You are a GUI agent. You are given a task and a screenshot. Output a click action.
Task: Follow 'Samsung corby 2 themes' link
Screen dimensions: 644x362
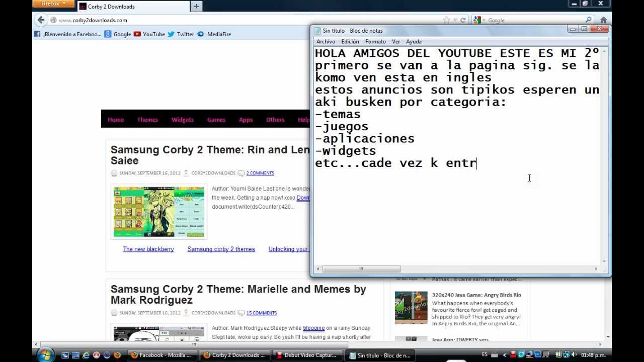tap(221, 249)
